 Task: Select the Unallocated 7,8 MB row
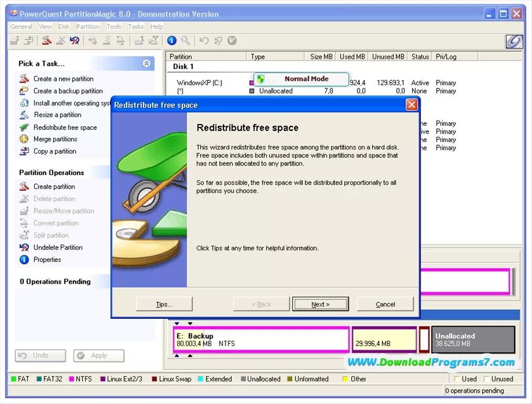pos(315,91)
